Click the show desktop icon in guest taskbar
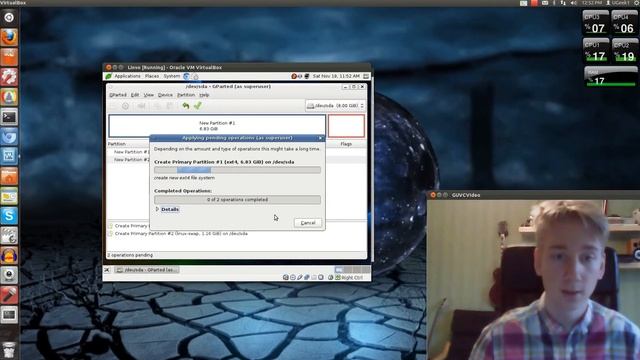The height and width of the screenshot is (360, 640). 107,270
